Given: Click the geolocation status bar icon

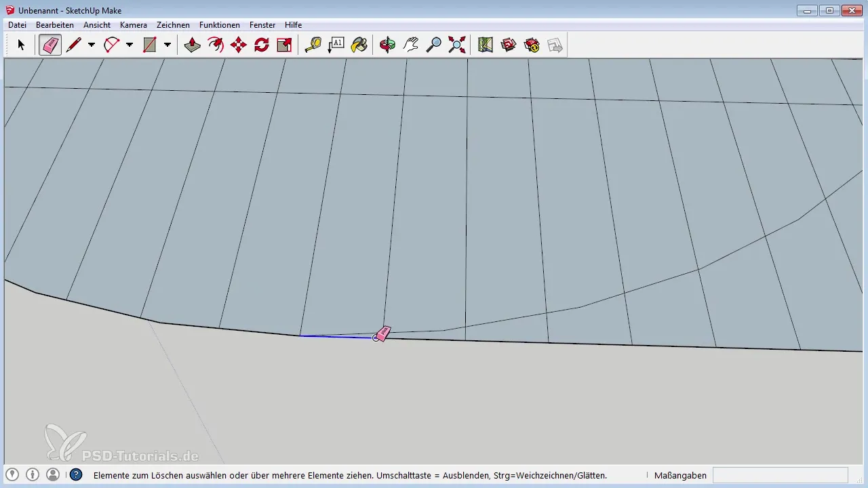Looking at the screenshot, I should 12,474.
